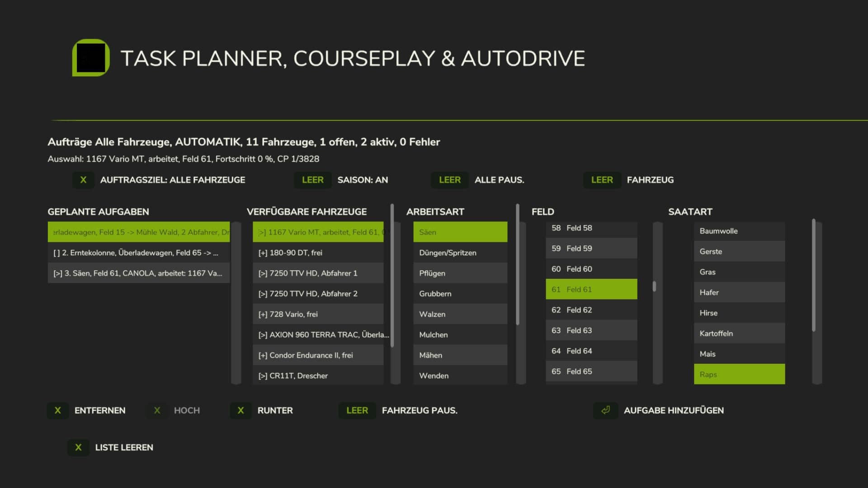
Task: Select vehicle CR11T, Drescher
Action: tap(318, 375)
